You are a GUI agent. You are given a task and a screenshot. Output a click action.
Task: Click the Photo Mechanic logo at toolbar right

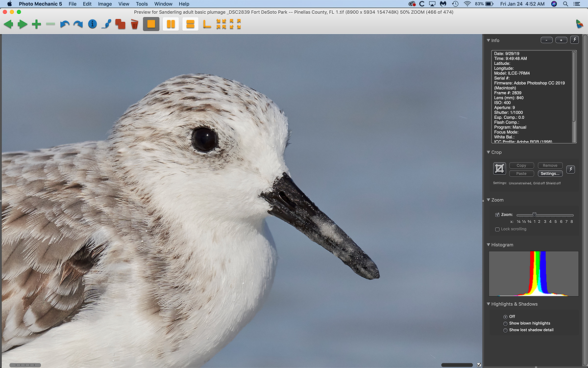580,24
